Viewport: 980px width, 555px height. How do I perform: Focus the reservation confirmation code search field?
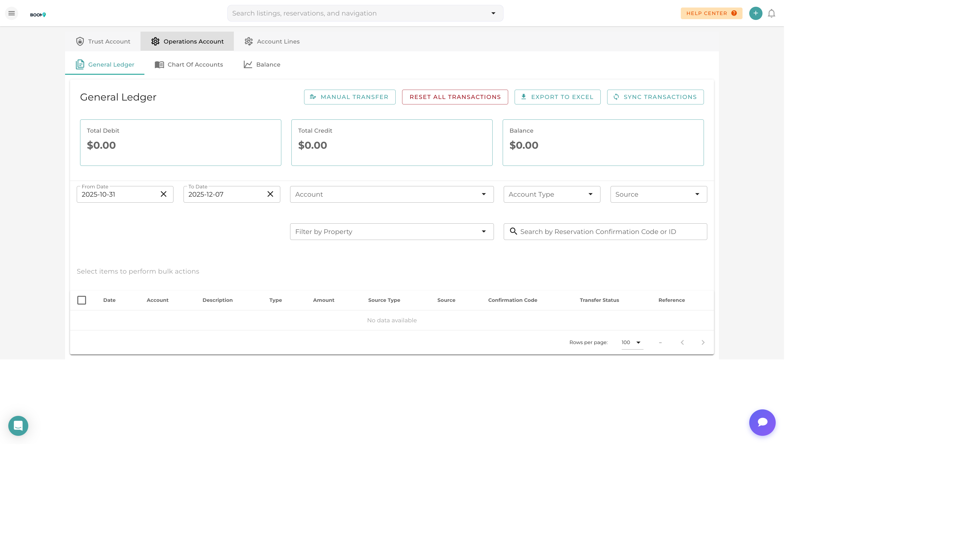click(610, 232)
